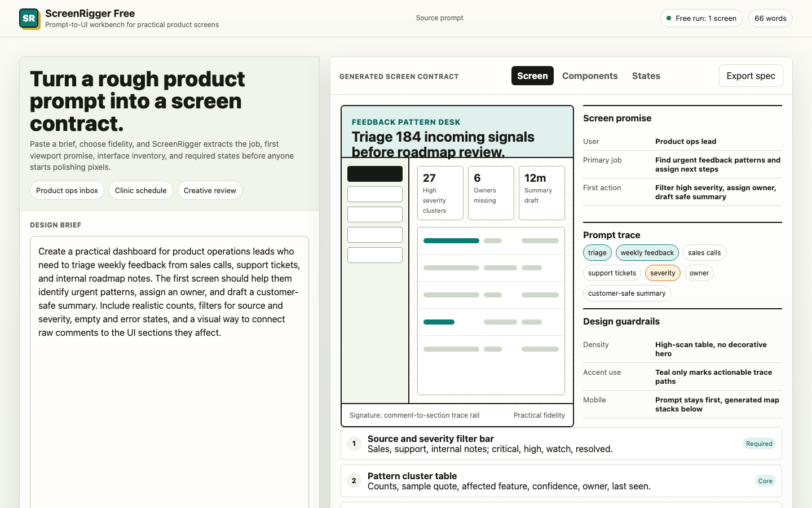Viewport: 812px width, 508px height.
Task: Click the Product ops lead value
Action: [x=686, y=142]
